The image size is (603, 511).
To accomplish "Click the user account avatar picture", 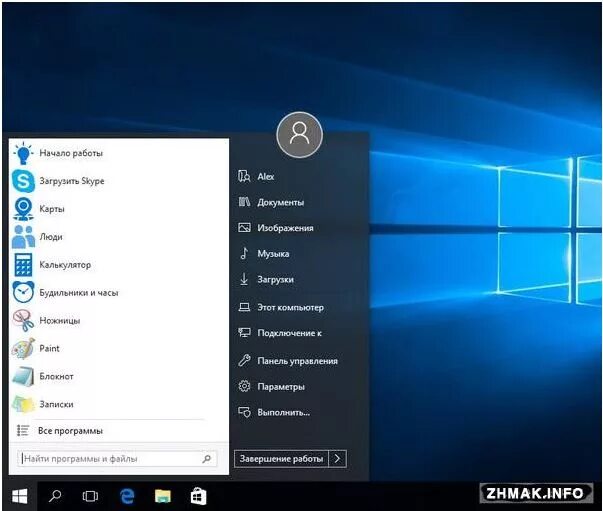I will tap(300, 135).
